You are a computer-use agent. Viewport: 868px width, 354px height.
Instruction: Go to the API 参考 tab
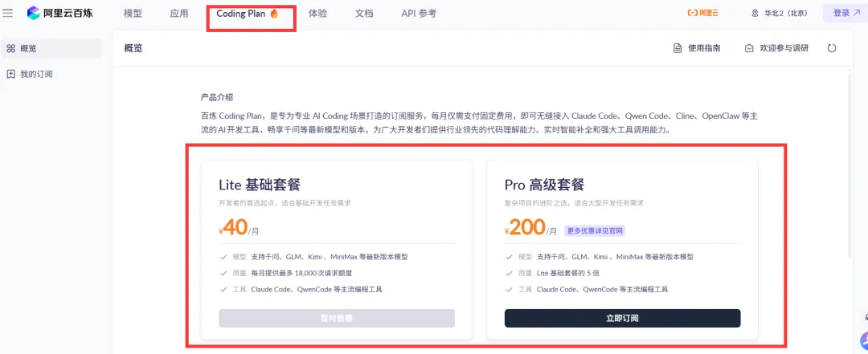419,14
